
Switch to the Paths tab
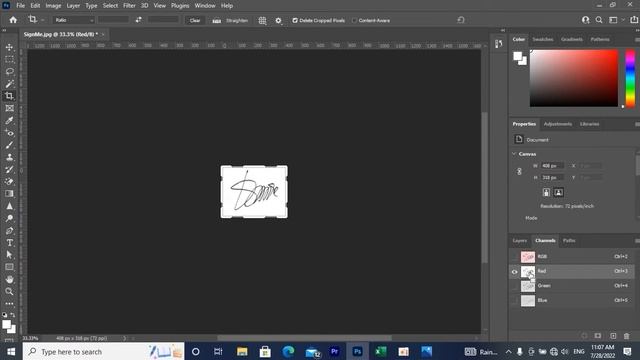click(x=569, y=241)
